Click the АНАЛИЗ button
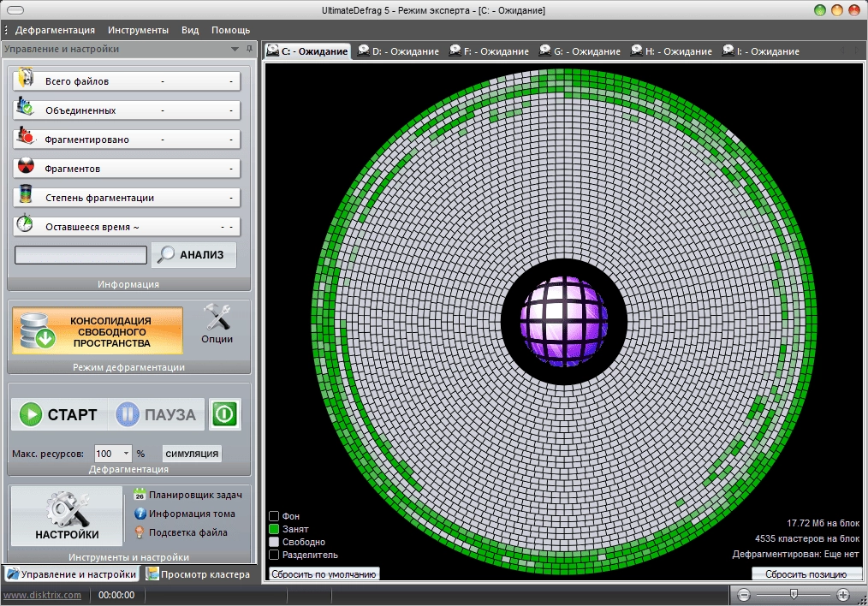868x606 pixels. (x=193, y=254)
